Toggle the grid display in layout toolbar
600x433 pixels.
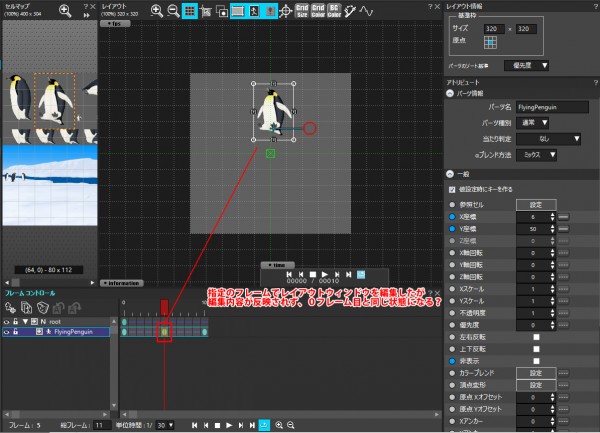click(x=189, y=11)
